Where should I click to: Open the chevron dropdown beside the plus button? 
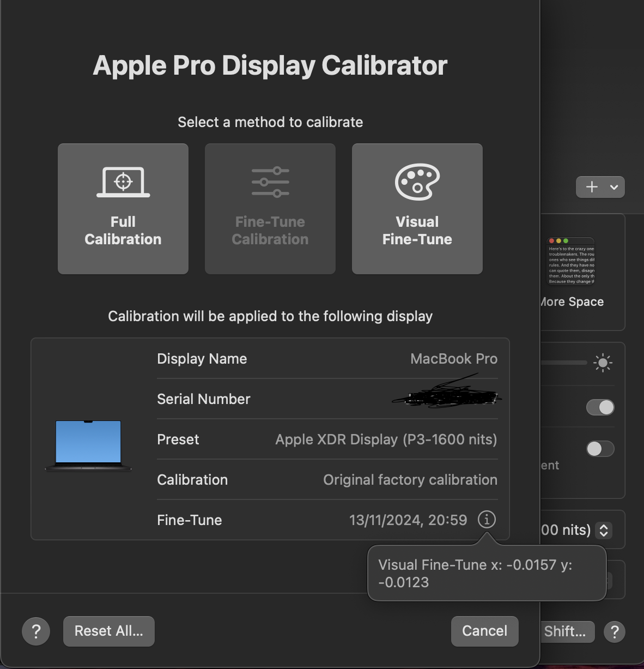612,187
